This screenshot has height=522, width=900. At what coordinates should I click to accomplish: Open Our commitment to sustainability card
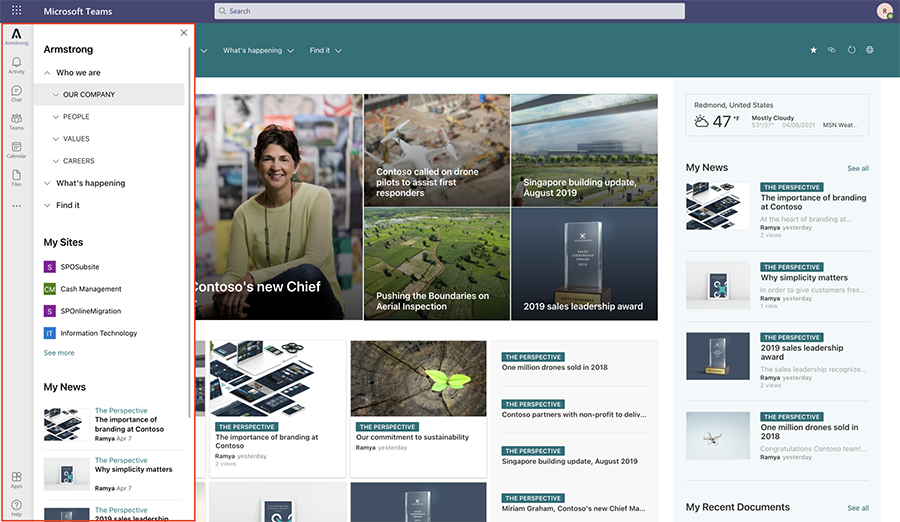(x=418, y=409)
